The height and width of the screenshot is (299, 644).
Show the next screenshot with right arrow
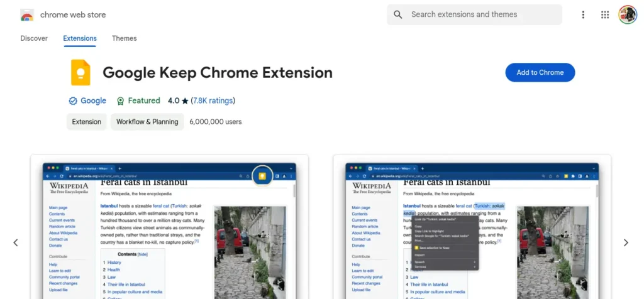pos(626,243)
